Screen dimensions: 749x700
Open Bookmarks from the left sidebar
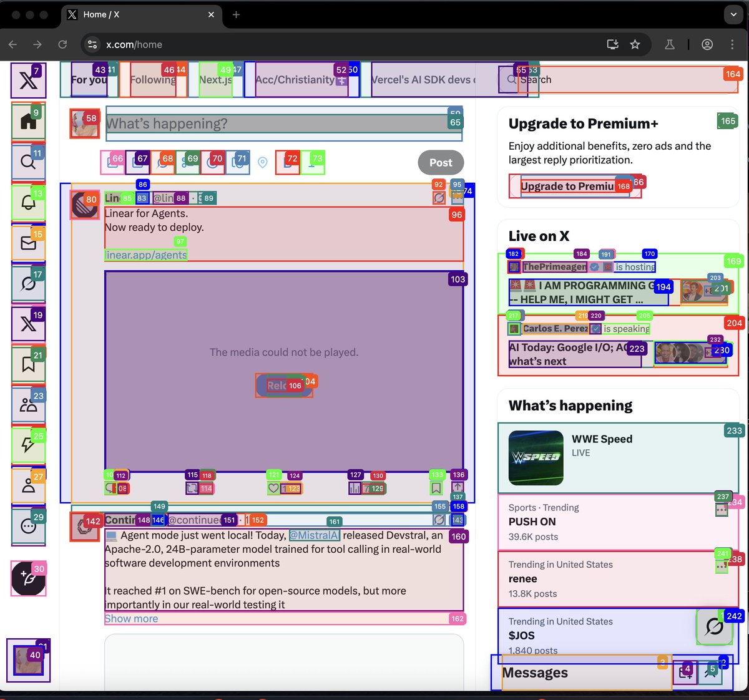[28, 364]
